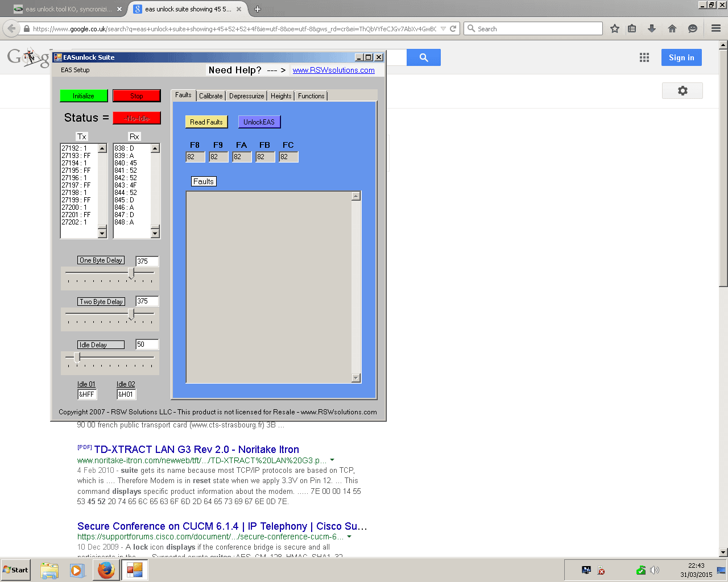The height and width of the screenshot is (582, 728).
Task: Open the URL history dropdown arrow
Action: click(444, 28)
